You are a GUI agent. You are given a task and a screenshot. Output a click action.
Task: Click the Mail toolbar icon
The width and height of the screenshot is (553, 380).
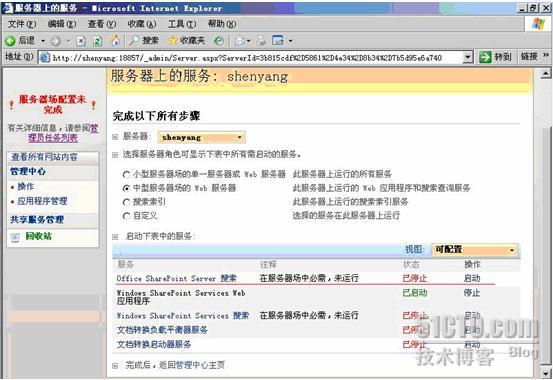tap(240, 41)
